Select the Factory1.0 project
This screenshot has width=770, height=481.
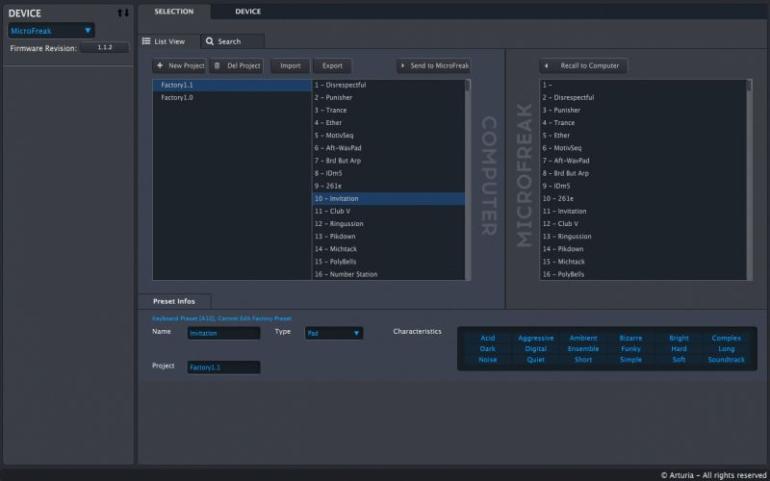coord(232,98)
